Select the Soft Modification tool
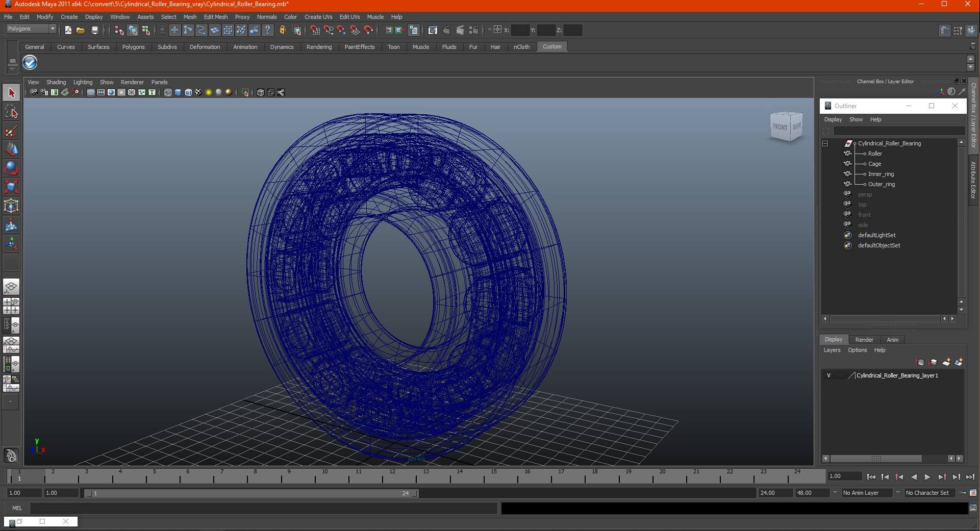Viewport: 980px width, 531px height. (x=11, y=224)
